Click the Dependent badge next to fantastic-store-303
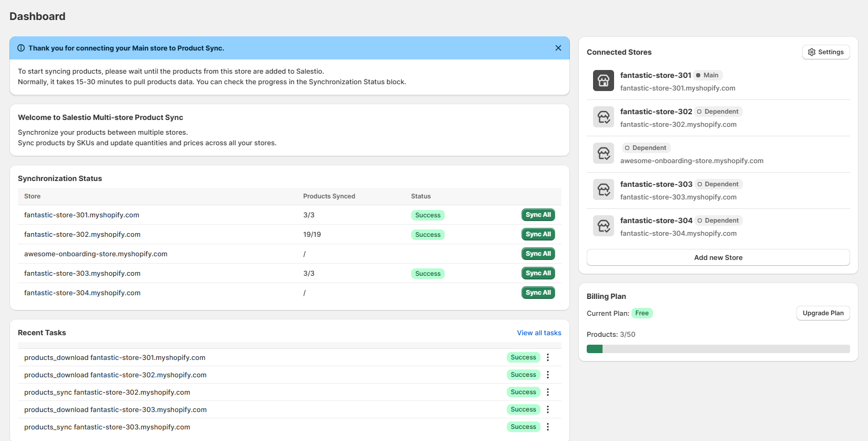 (x=718, y=184)
